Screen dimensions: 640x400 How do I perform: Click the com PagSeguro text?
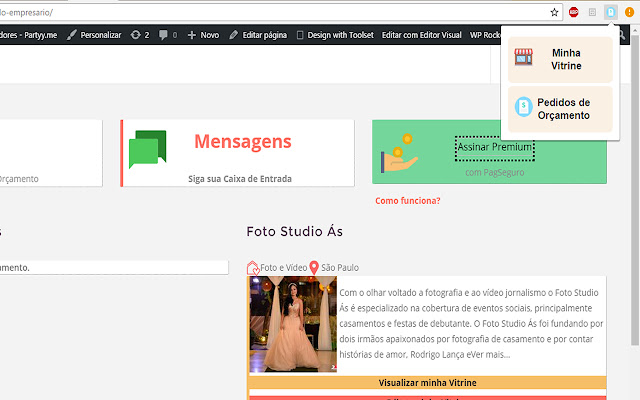495,172
